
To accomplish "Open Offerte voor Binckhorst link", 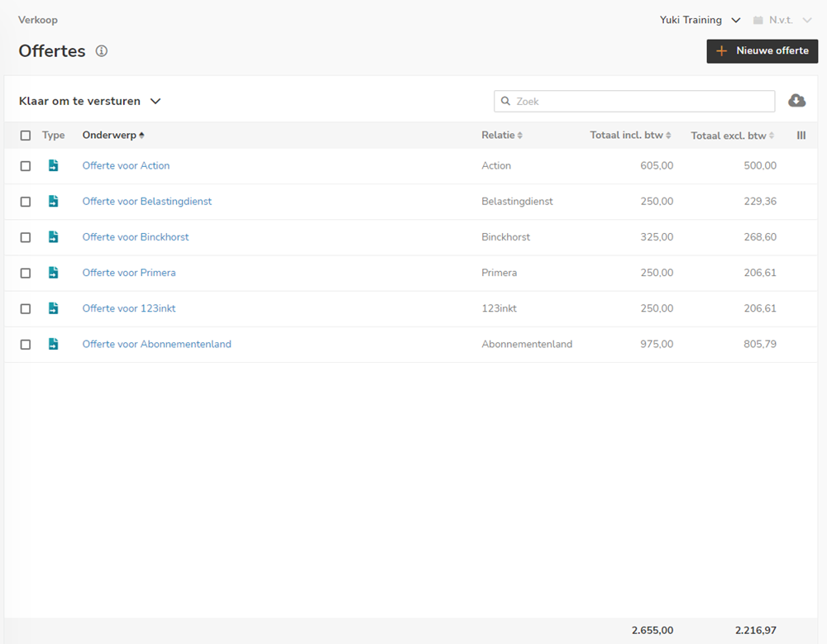I will [136, 237].
